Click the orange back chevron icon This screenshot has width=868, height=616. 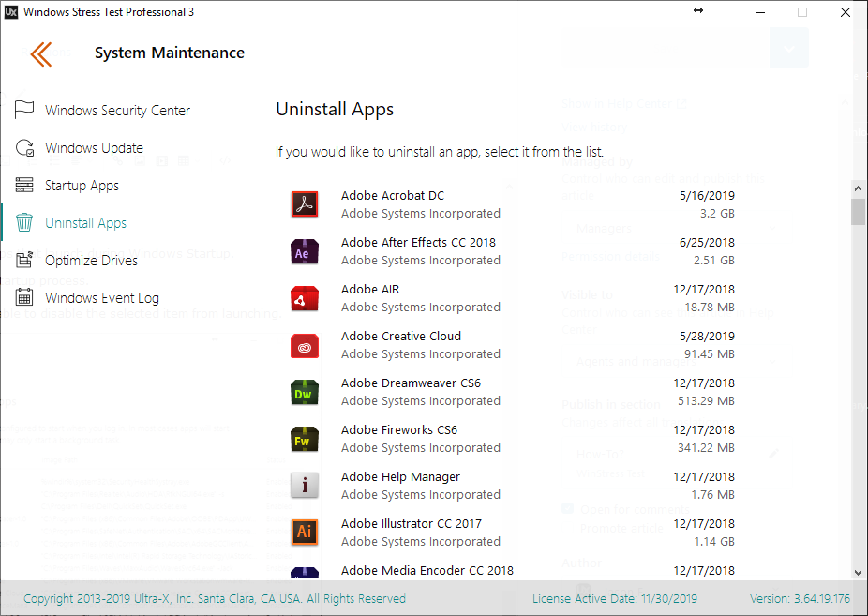(40, 53)
